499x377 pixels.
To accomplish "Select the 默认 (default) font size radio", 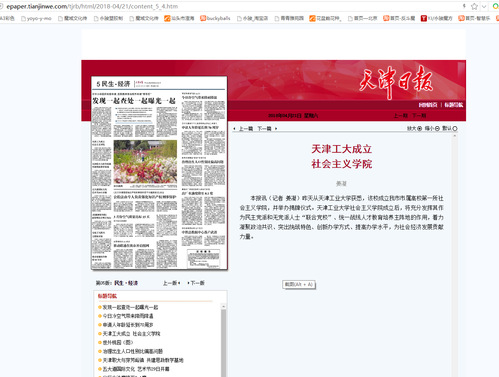I will point(455,128).
